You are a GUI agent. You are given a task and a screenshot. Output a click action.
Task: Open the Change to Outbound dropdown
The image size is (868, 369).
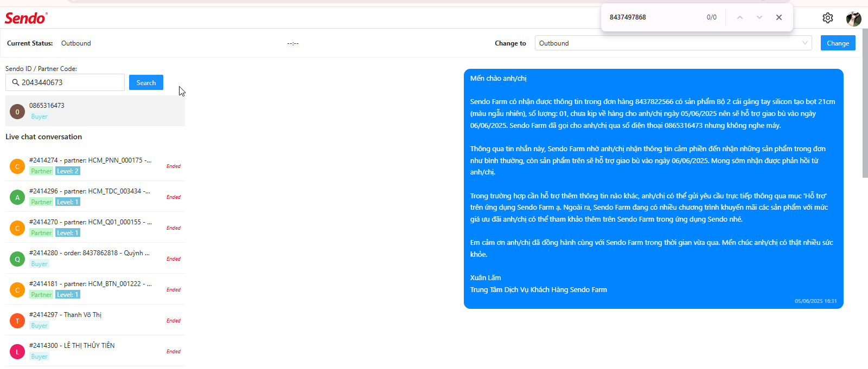point(673,43)
